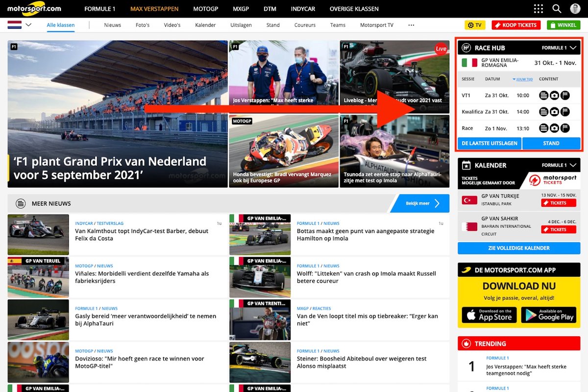Open Honda Bradl vervangt Marquez article
This screenshot has height=392, width=588.
click(284, 151)
